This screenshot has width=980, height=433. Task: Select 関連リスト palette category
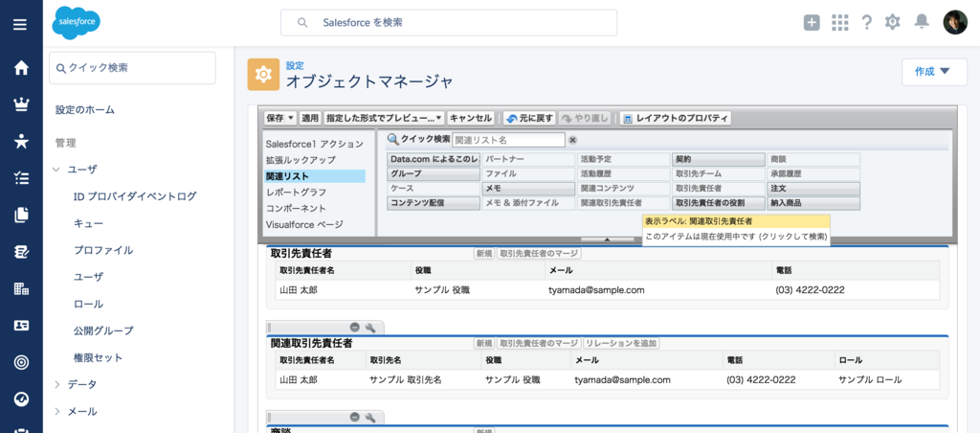click(x=314, y=176)
